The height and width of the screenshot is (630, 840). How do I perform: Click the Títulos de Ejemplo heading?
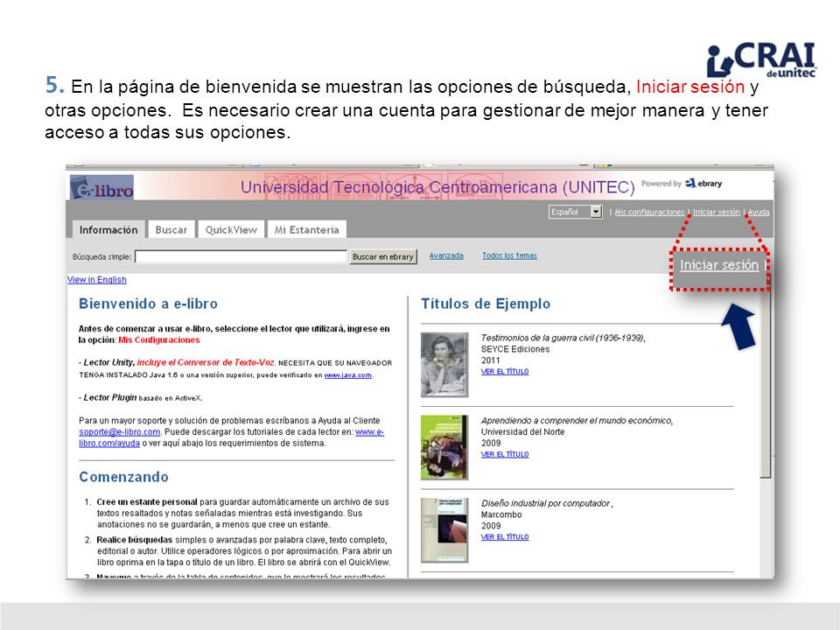[x=486, y=304]
